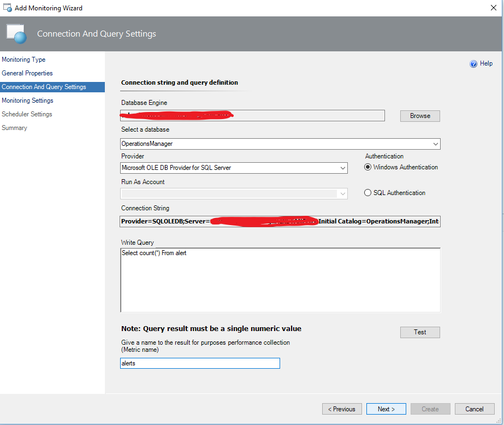Viewport: 504px width, 425px height.
Task: Focus the Metric name field containing alerts
Action: pyautogui.click(x=200, y=363)
